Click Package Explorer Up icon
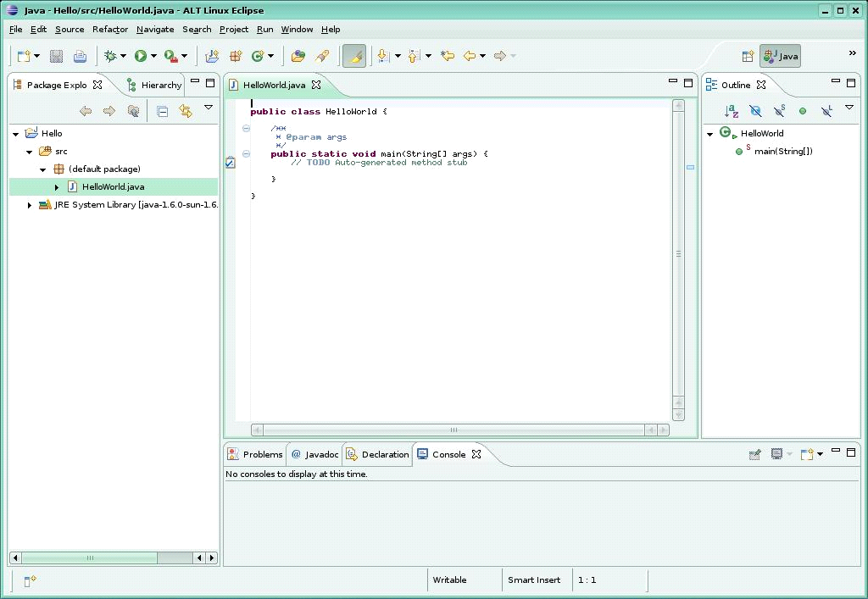868x599 pixels. coord(133,111)
